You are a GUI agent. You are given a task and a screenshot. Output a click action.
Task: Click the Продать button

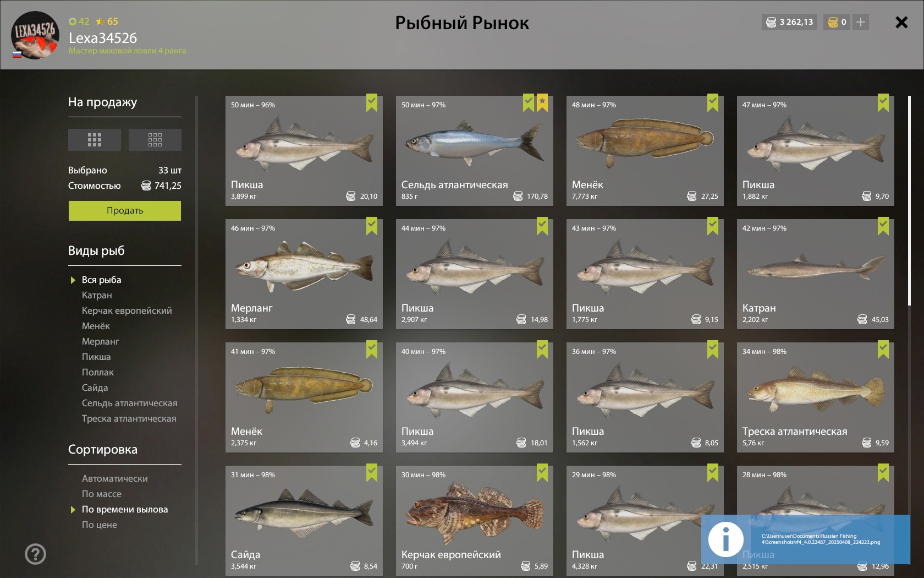coord(125,211)
